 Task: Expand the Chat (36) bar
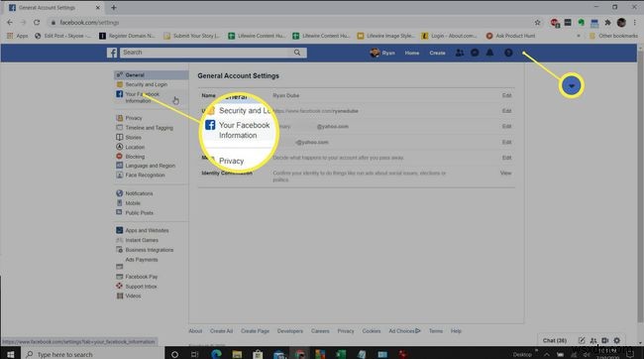tap(555, 340)
